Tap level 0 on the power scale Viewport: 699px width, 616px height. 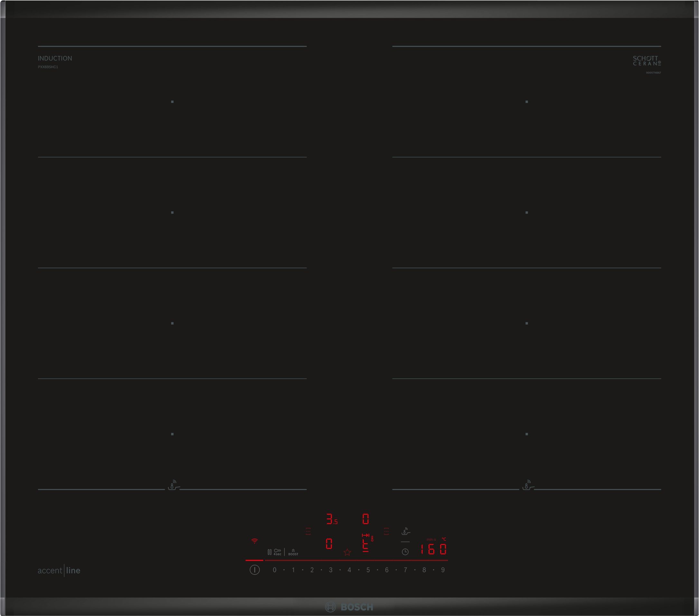coord(275,570)
